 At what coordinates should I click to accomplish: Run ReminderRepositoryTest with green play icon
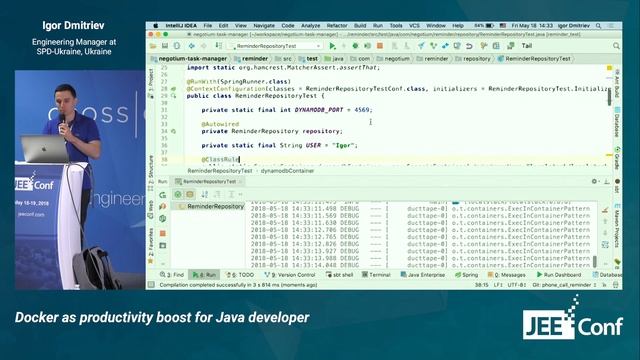pyautogui.click(x=332, y=46)
